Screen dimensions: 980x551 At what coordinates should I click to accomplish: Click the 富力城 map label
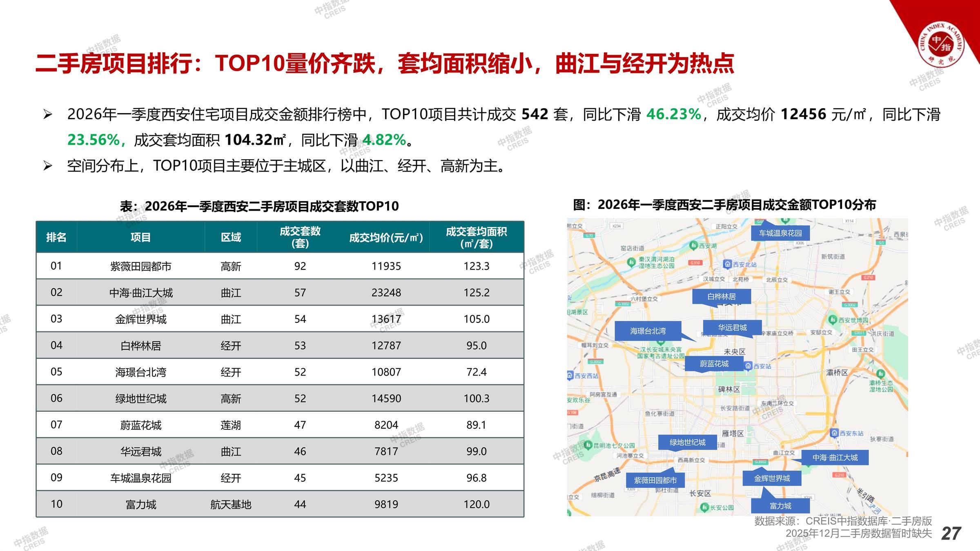(x=780, y=506)
